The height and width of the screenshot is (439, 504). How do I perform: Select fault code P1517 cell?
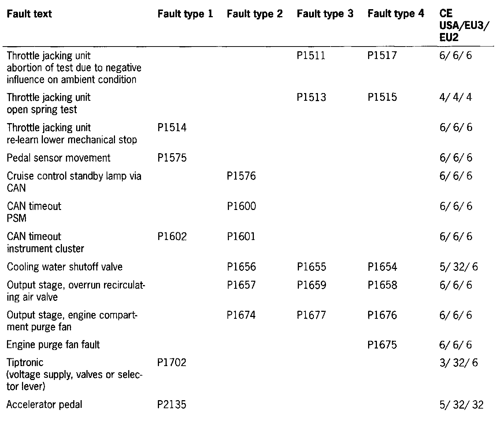[x=382, y=56]
